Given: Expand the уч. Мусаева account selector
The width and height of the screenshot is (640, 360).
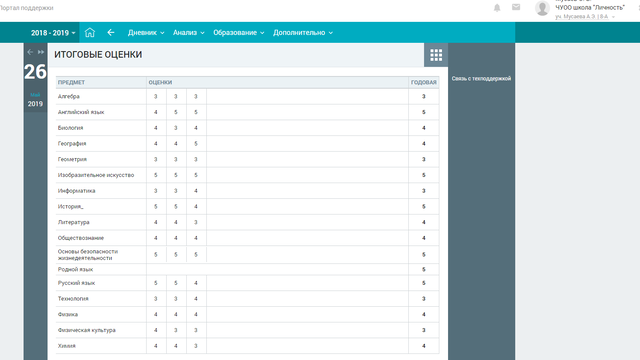Looking at the screenshot, I should coord(584,17).
